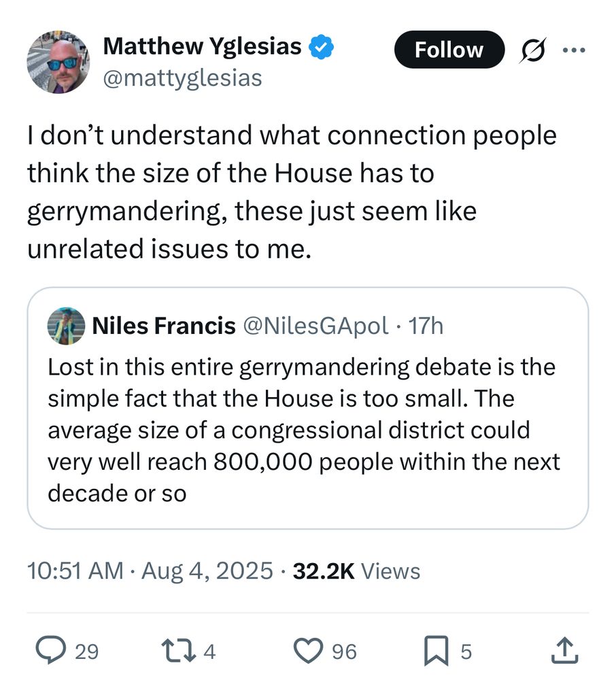The width and height of the screenshot is (616, 680).
Task: Open the Niles Francis name link
Action: (x=163, y=326)
